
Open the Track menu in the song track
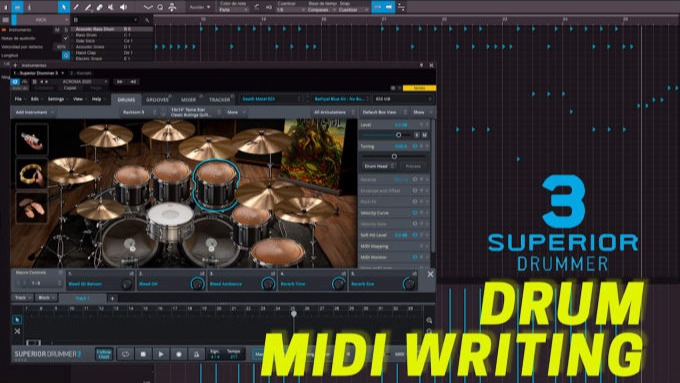[x=23, y=298]
